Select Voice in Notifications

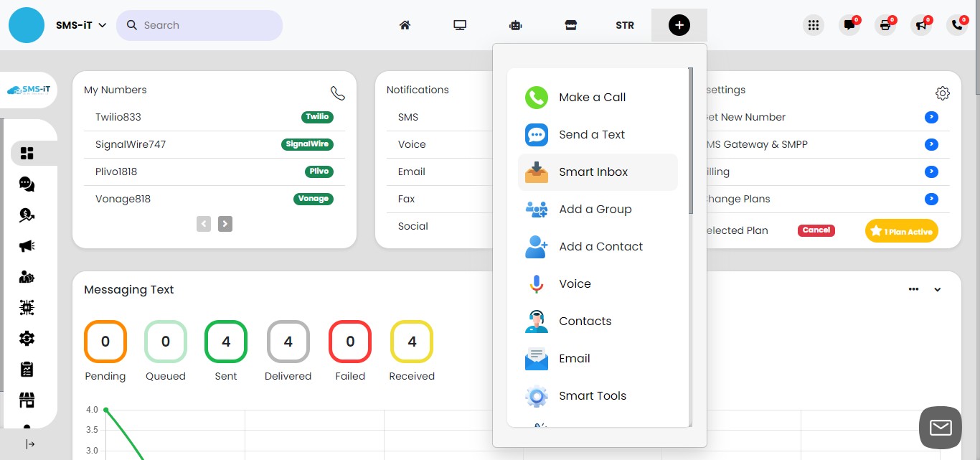412,144
